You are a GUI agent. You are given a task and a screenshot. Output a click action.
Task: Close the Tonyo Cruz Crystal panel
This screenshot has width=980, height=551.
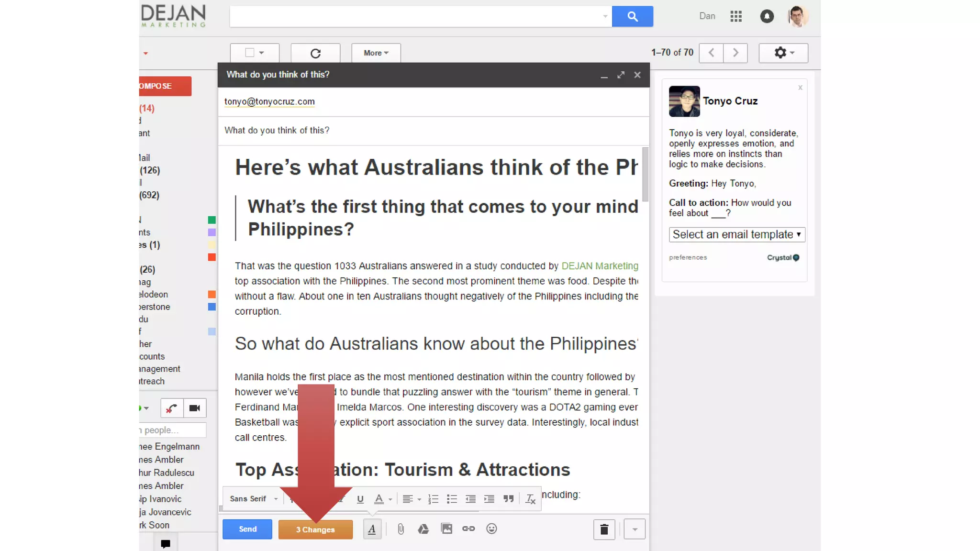coord(800,88)
